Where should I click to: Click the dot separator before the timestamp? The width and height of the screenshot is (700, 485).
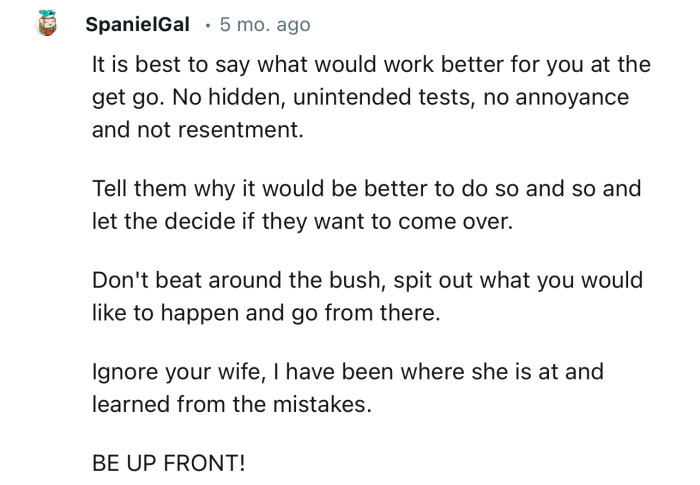click(x=207, y=24)
